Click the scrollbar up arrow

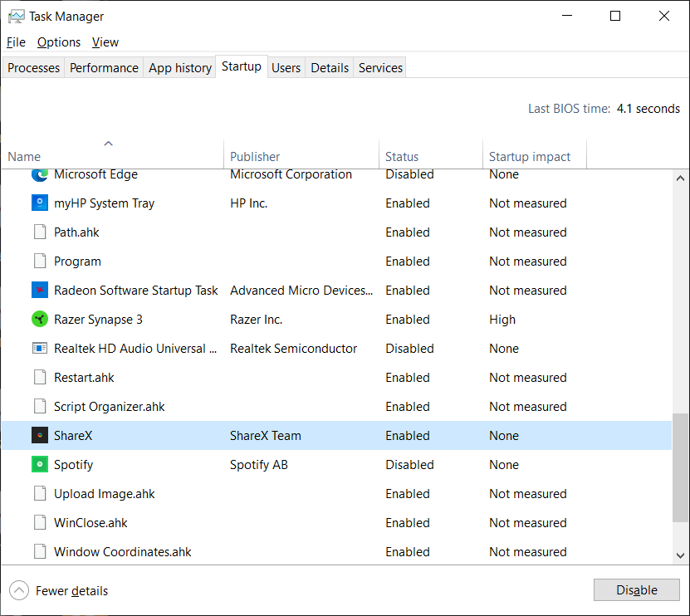click(680, 179)
